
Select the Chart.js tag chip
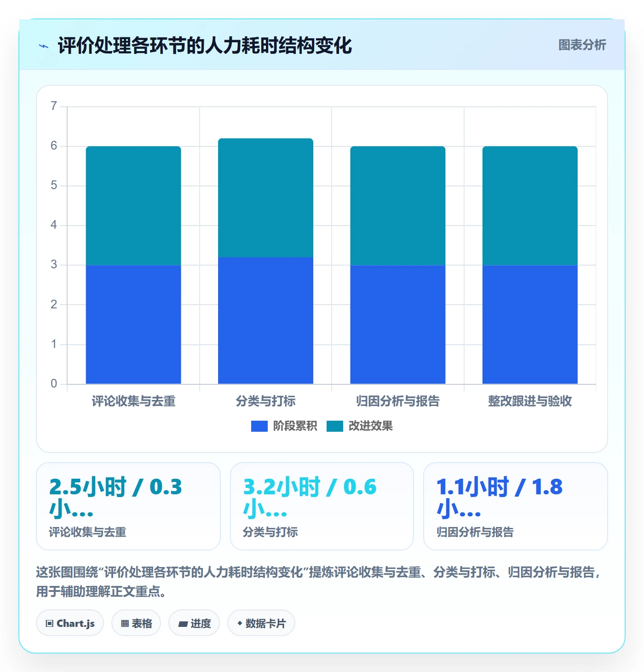point(70,623)
